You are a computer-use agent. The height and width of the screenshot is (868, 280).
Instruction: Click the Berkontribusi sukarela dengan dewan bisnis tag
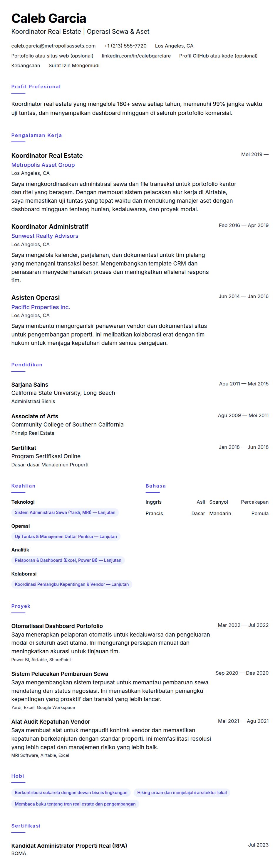pyautogui.click(x=71, y=793)
